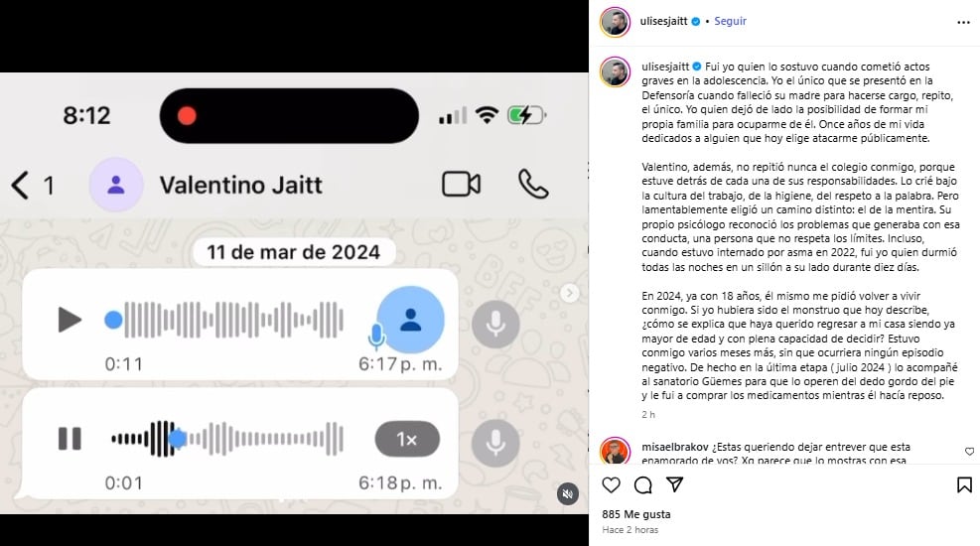The width and height of the screenshot is (980, 546).
Task: Tap the phone call icon
Action: (533, 185)
